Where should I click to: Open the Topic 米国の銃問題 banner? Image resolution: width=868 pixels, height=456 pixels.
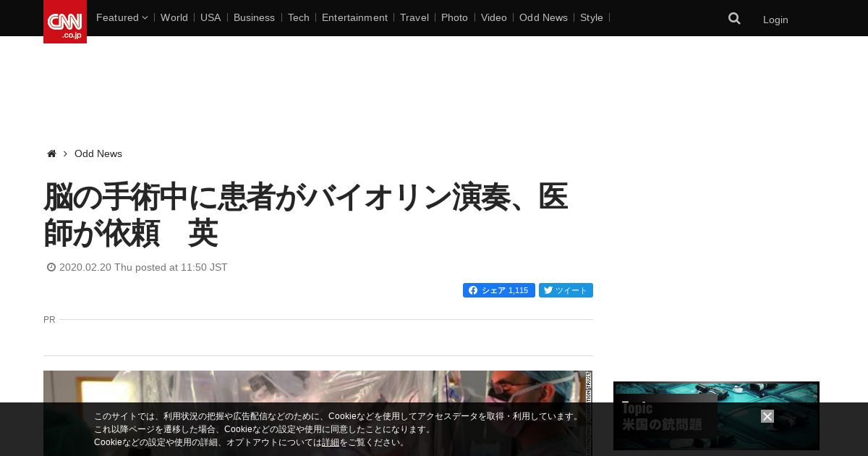[x=716, y=415]
